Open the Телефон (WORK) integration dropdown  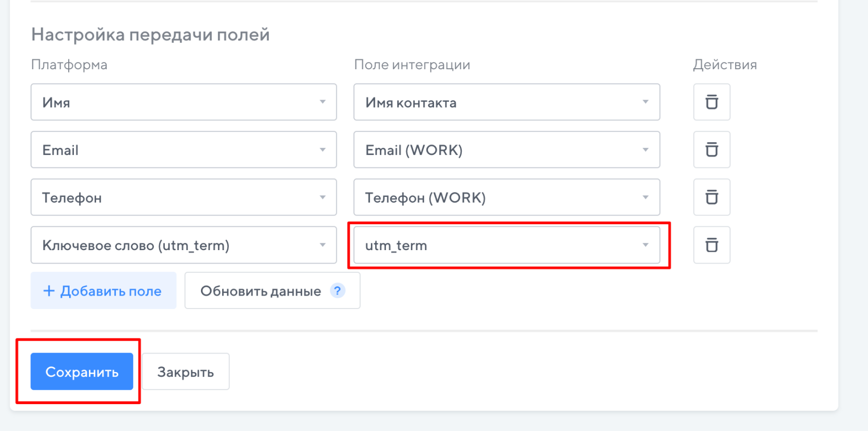pos(506,197)
